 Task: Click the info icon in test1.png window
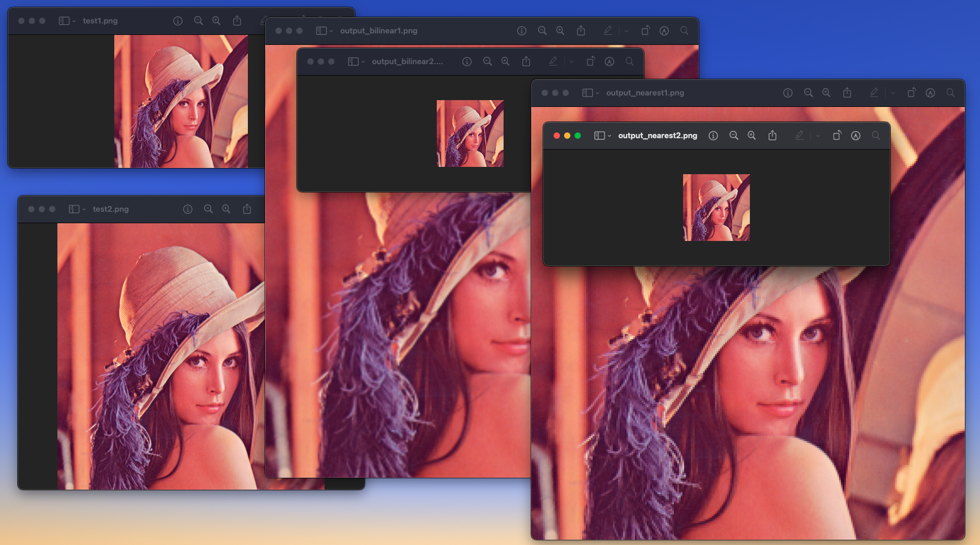click(x=178, y=21)
